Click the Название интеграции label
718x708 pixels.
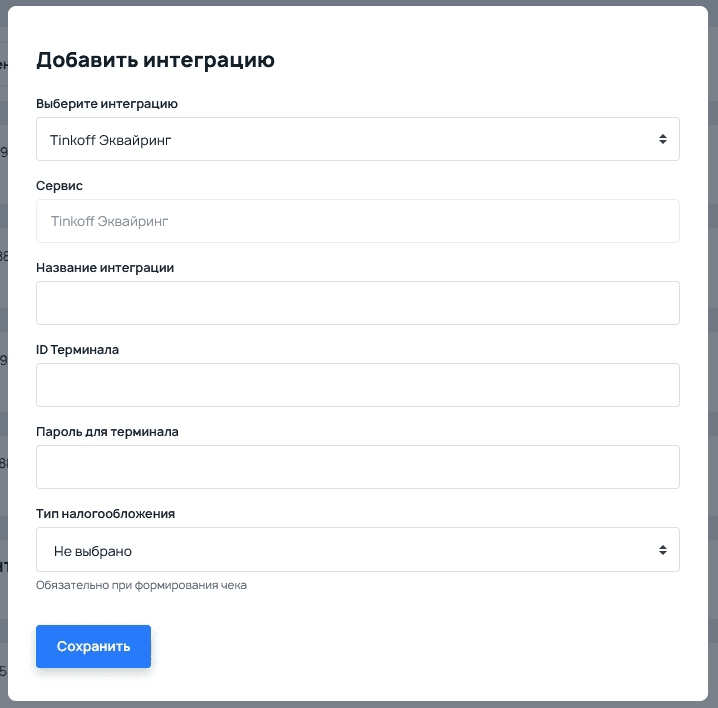[105, 268]
